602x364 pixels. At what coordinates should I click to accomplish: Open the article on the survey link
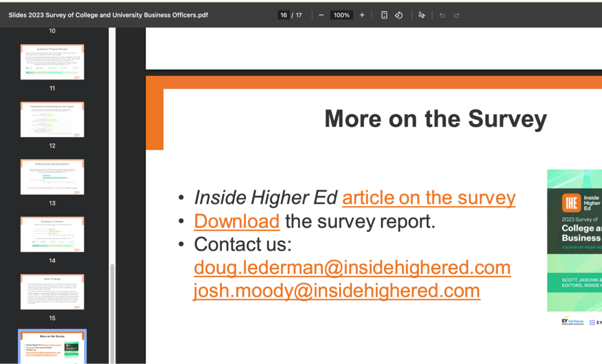click(428, 197)
